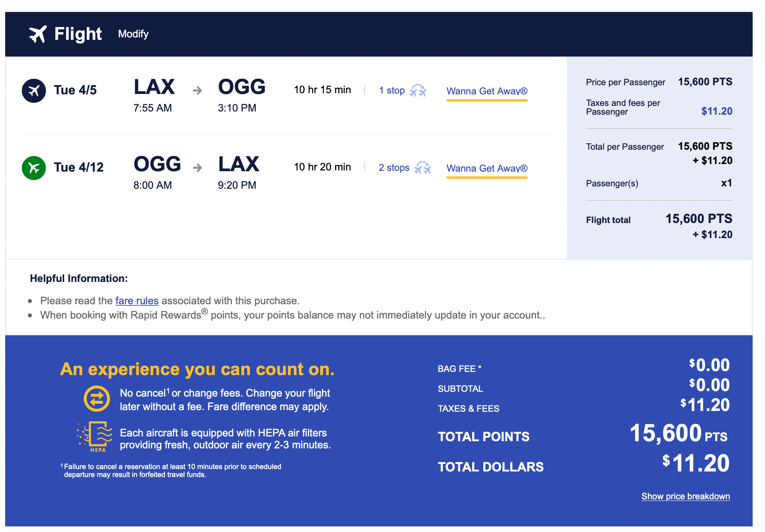Click the white airplane icon in Flight header
The image size is (765, 532).
coord(37,34)
